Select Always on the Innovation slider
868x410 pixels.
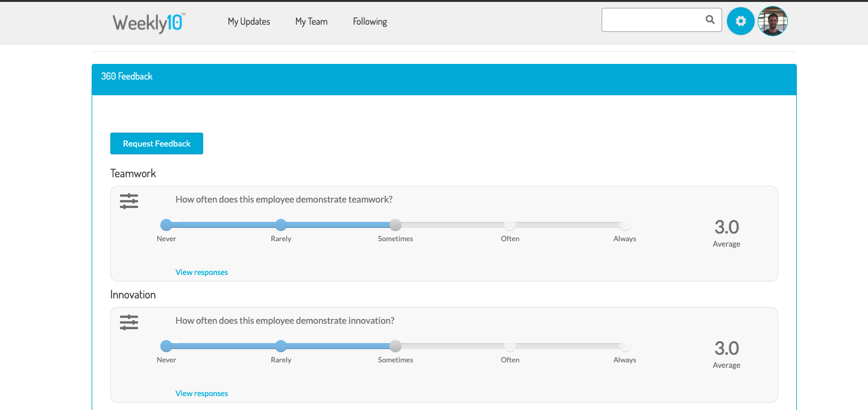coord(624,346)
